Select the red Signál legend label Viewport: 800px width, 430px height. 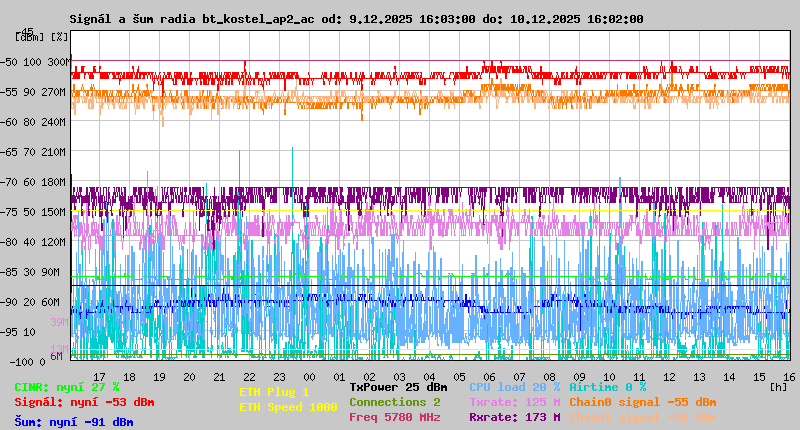[x=84, y=402]
